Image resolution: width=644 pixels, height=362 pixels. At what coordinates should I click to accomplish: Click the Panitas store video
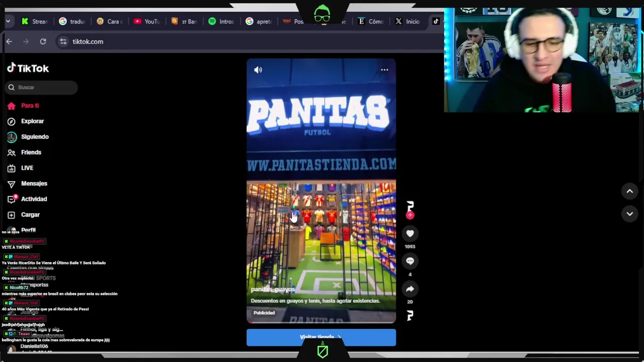[321, 191]
